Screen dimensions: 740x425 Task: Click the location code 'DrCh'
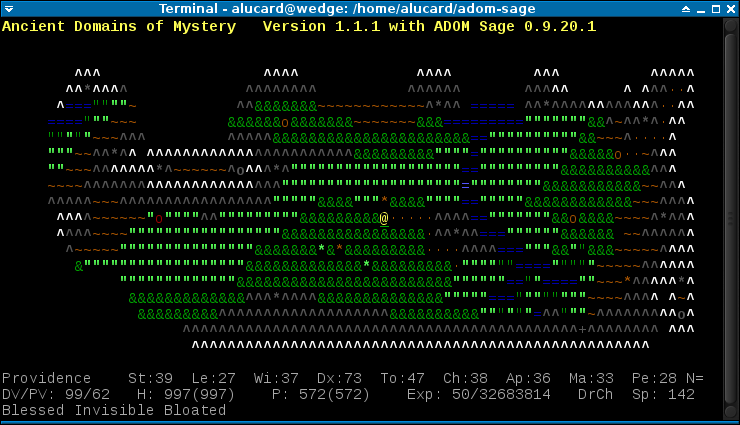(596, 394)
